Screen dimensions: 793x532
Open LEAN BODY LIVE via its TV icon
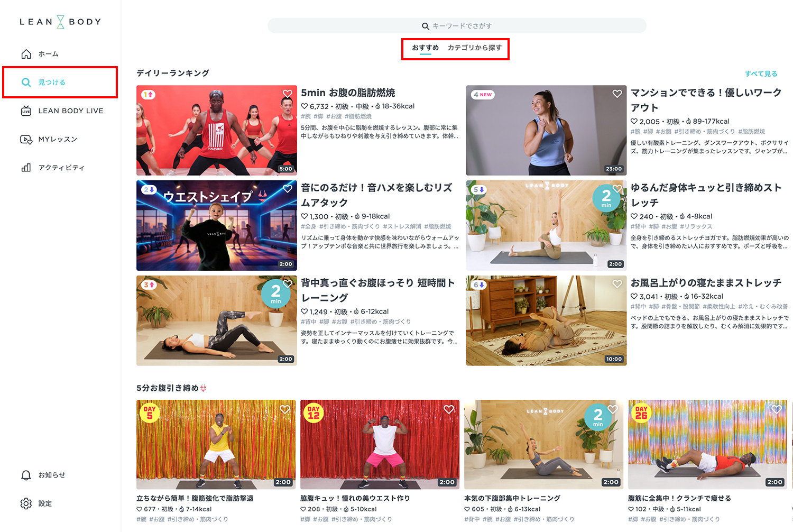click(x=26, y=111)
